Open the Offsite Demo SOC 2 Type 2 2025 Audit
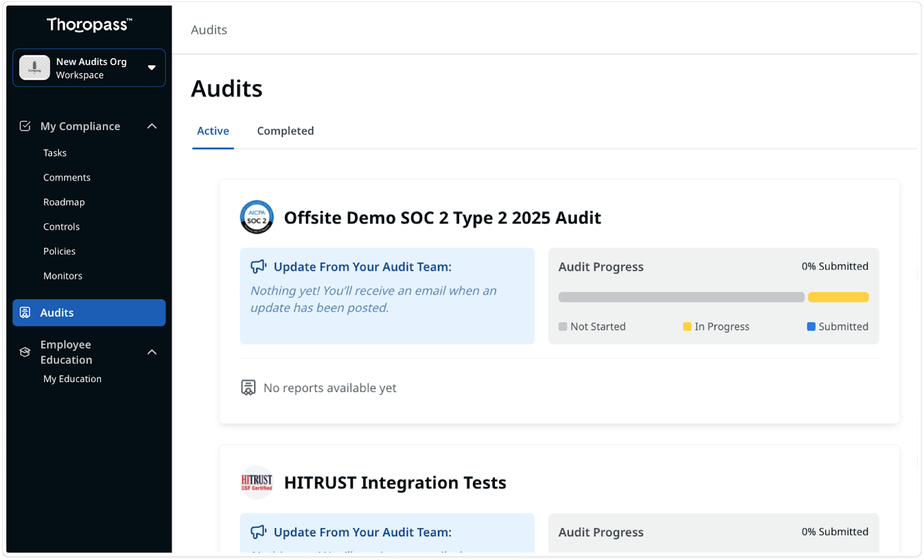 [x=442, y=218]
